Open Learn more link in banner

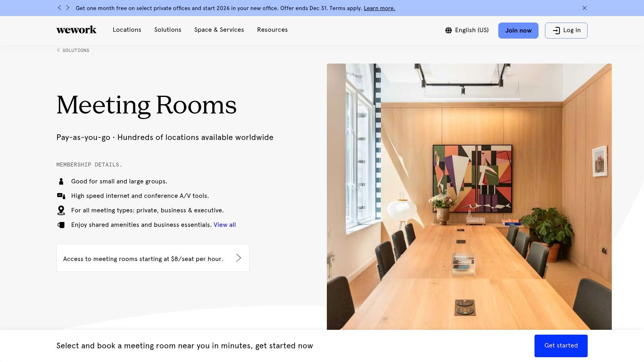[379, 8]
